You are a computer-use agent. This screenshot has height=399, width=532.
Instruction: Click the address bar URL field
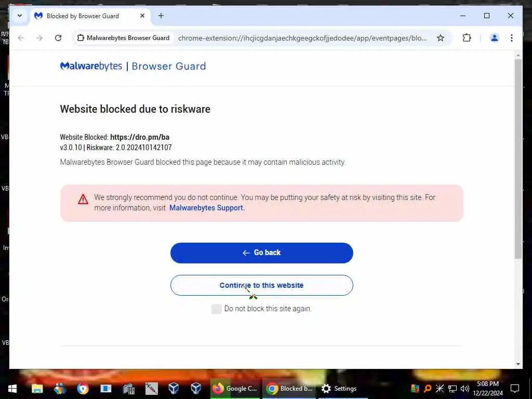point(302,38)
